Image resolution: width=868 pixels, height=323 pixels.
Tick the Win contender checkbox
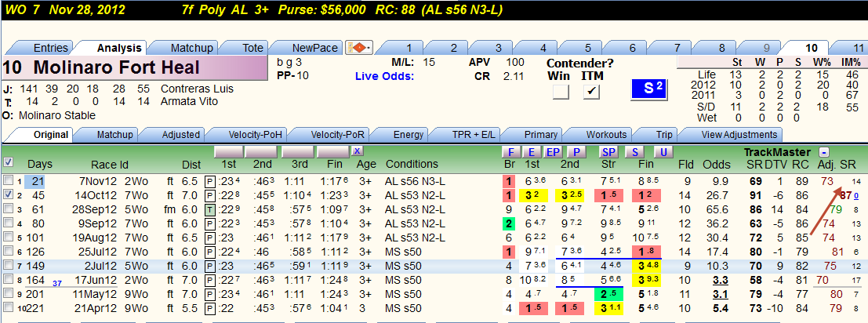click(561, 92)
